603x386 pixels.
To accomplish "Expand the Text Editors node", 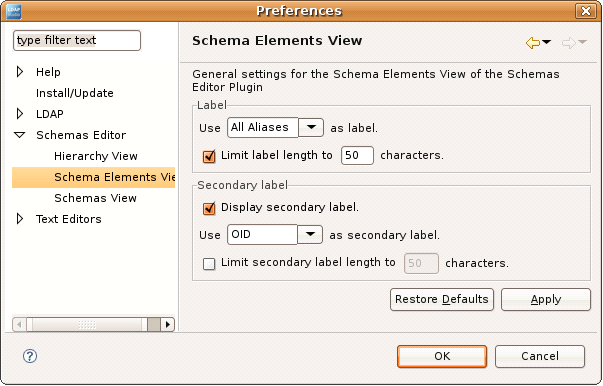I will click(20, 219).
